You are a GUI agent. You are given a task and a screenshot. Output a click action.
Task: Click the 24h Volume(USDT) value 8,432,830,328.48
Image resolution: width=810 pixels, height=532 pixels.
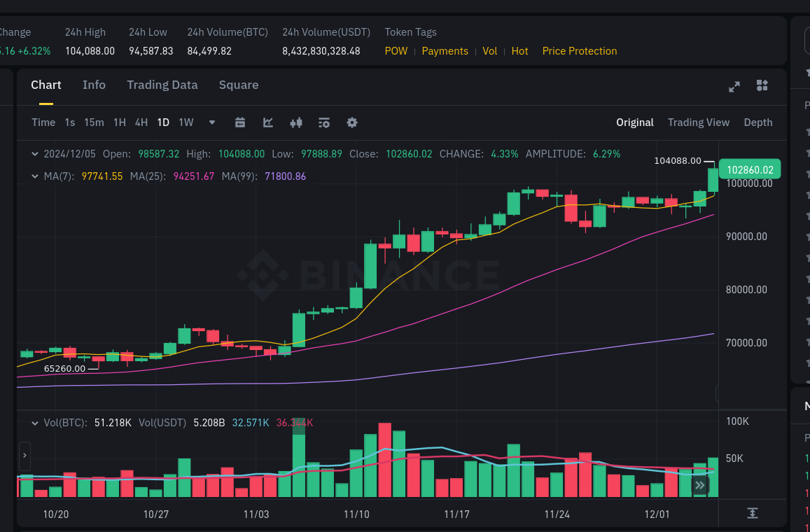tap(321, 51)
